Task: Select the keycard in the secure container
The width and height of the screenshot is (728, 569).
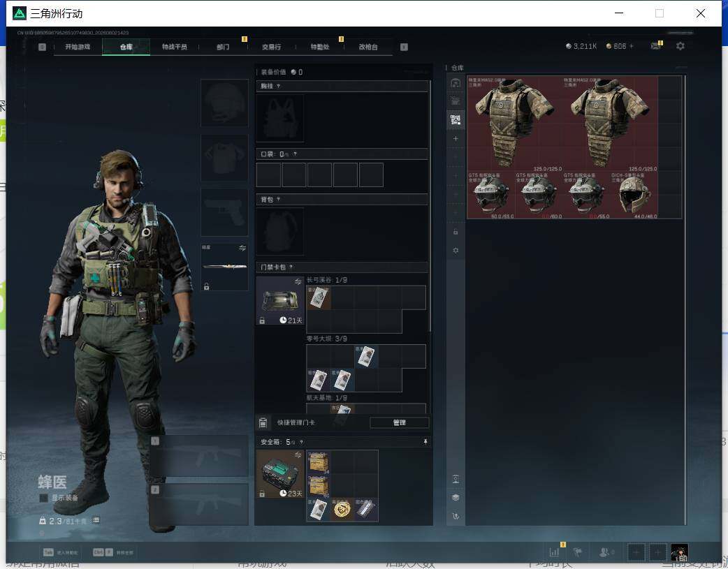Action: click(319, 510)
